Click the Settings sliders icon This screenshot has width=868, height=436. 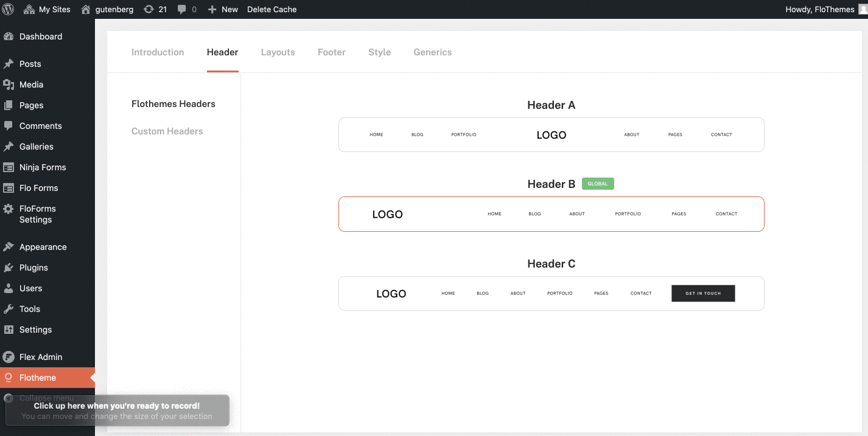9,330
